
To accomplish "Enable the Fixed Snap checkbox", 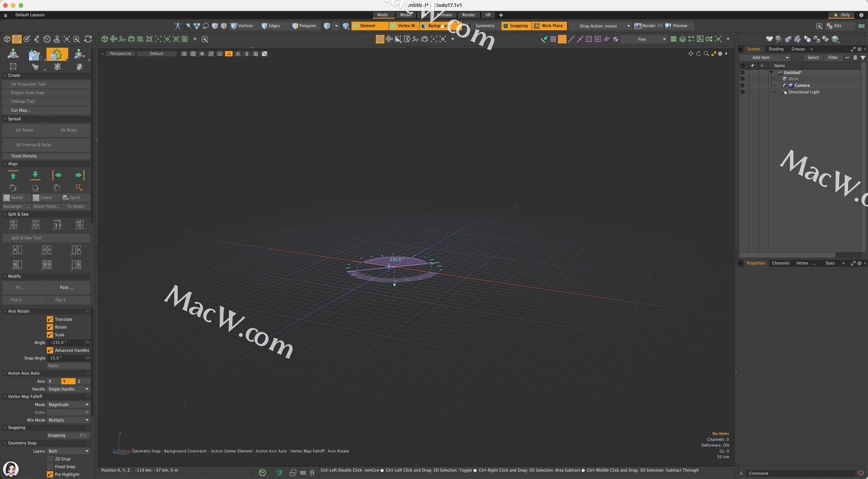I will point(50,467).
